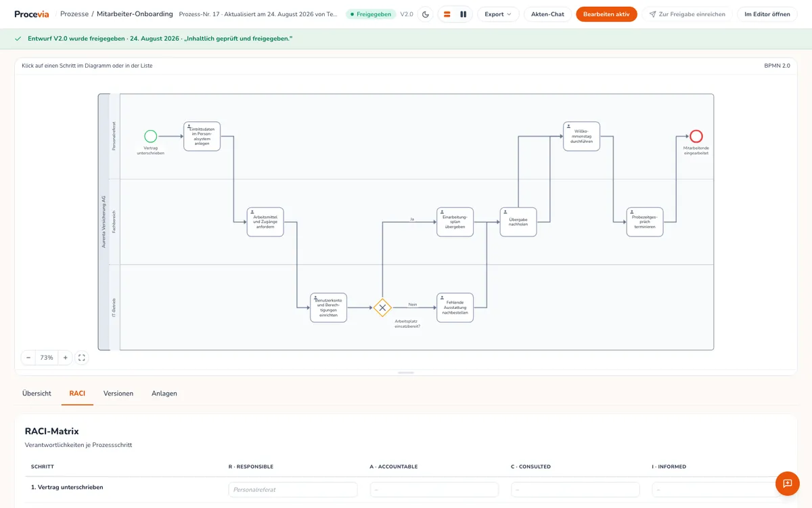
Task: Click Informed field for Vertrag unterschrieben
Action: coord(717,490)
